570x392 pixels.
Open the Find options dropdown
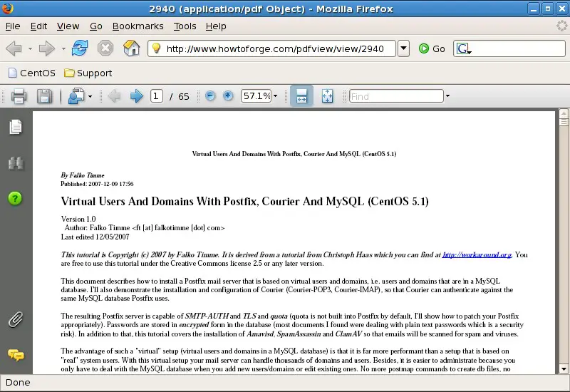(x=447, y=96)
